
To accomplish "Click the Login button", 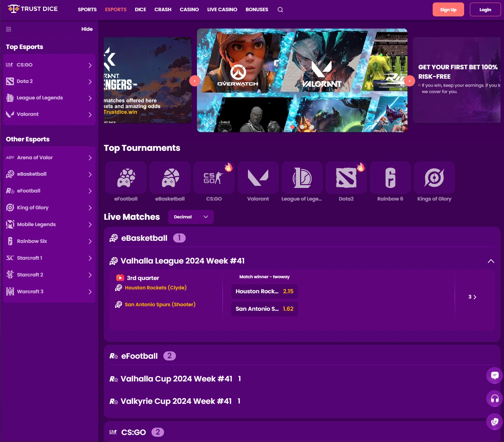I will point(485,9).
